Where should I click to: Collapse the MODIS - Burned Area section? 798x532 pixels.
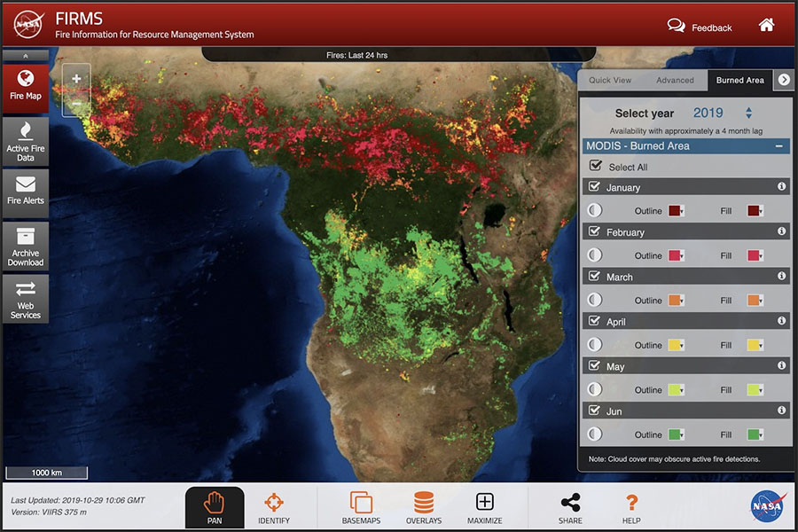778,146
